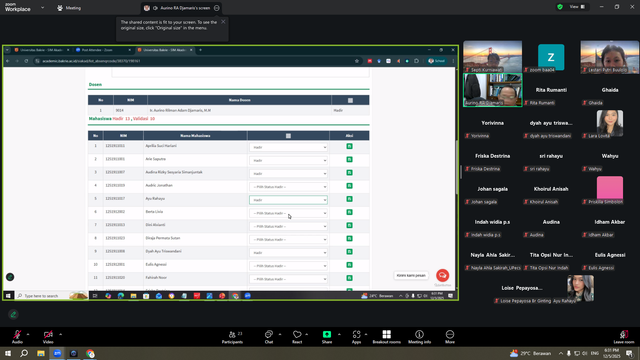Show Meeting info
This screenshot has height=360, width=640.
(419, 337)
